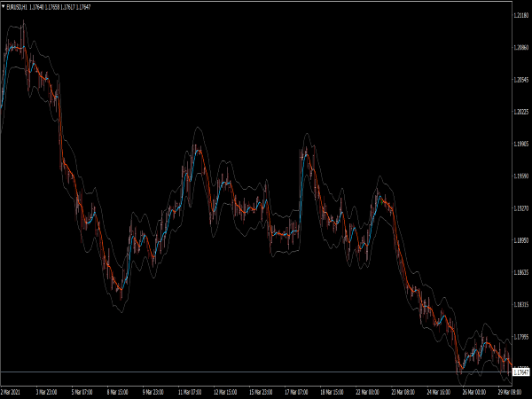
Task: Click the 29 Mar 09:00 time label
Action: 510,392
